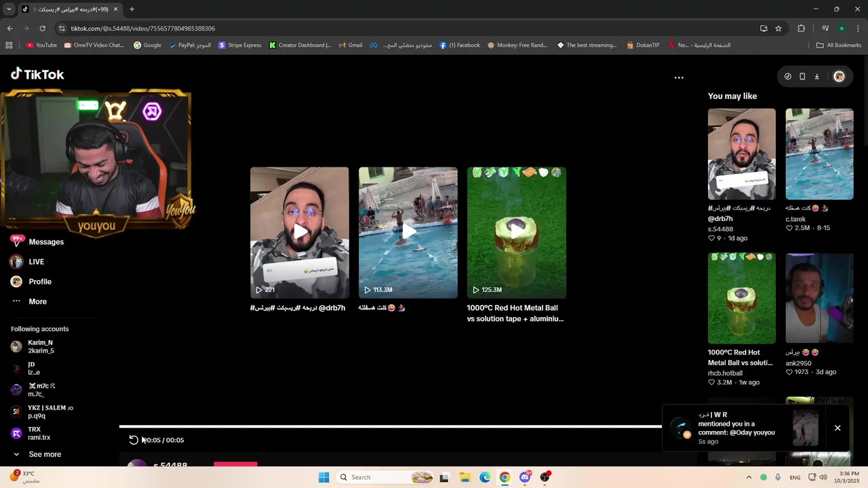The image size is (868, 488).
Task: Click the taskbar Search box
Action: [x=385, y=477]
